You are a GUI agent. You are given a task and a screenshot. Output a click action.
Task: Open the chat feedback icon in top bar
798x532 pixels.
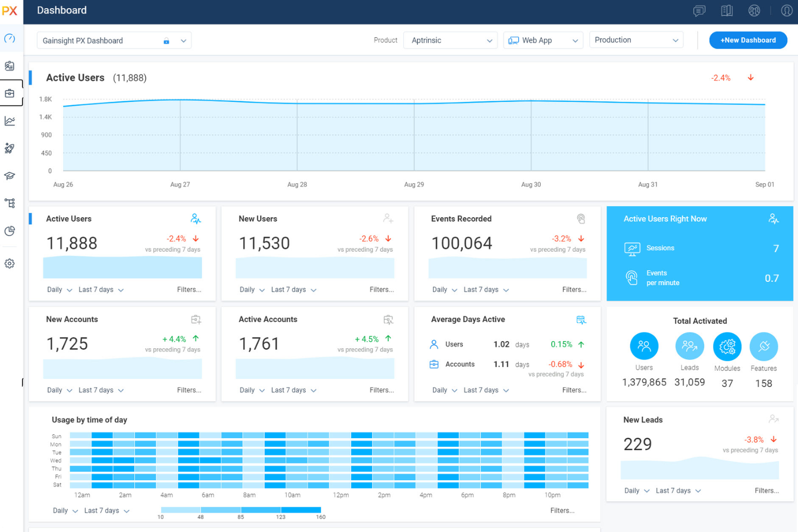699,10
